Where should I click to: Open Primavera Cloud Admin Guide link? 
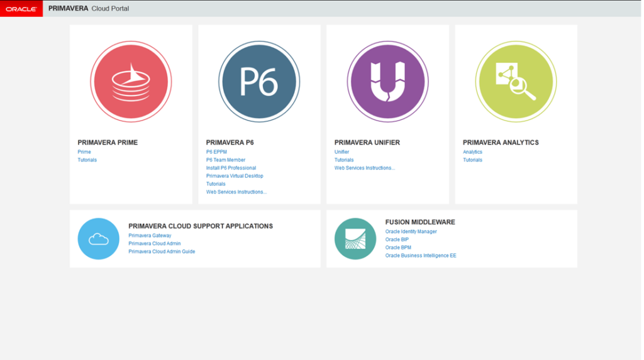(162, 252)
